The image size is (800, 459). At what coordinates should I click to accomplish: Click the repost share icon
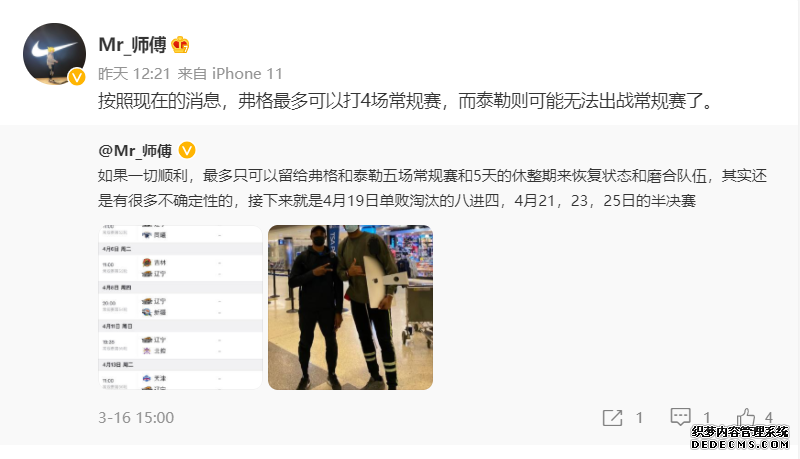point(612,418)
